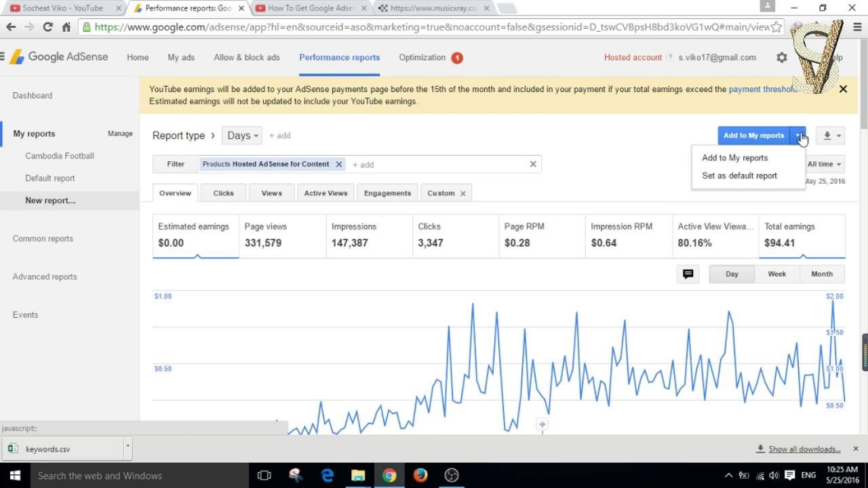
Task: Select New report in sidebar
Action: pos(50,201)
